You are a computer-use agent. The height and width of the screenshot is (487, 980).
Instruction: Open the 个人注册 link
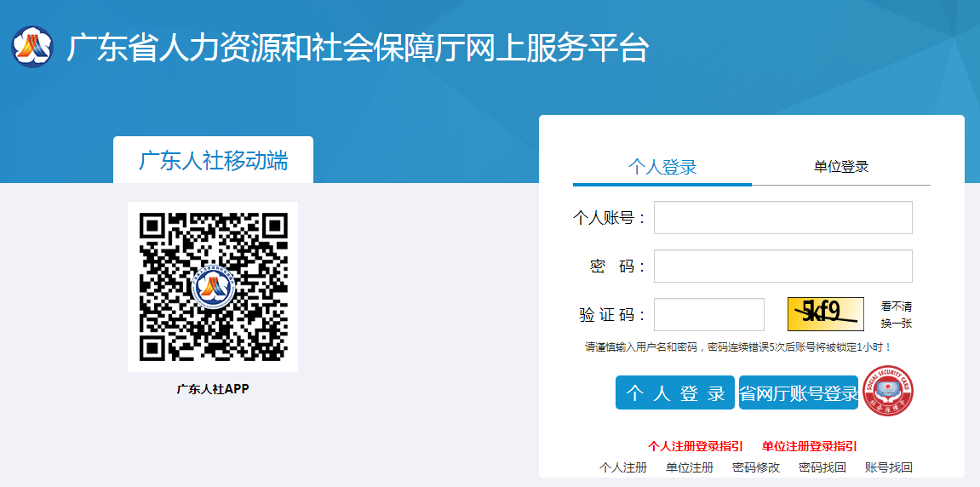(x=623, y=467)
